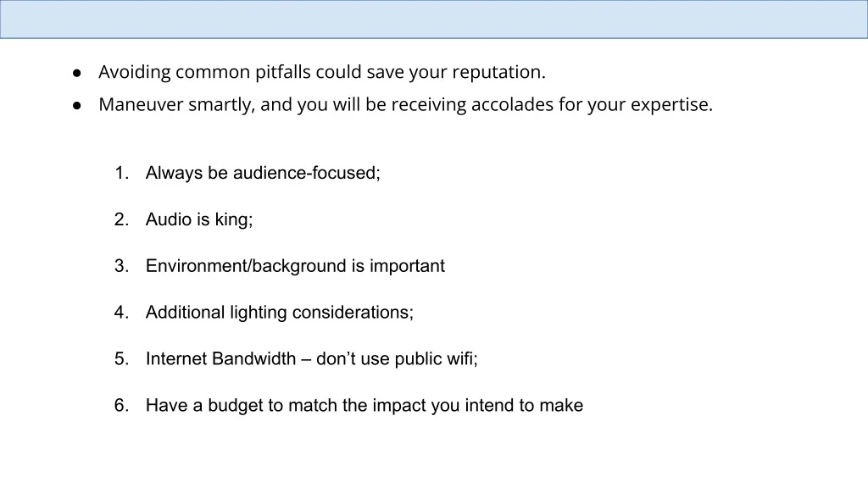Viewport: 868px width, 488px height.
Task: Click the number 2 list marker
Action: (x=120, y=219)
